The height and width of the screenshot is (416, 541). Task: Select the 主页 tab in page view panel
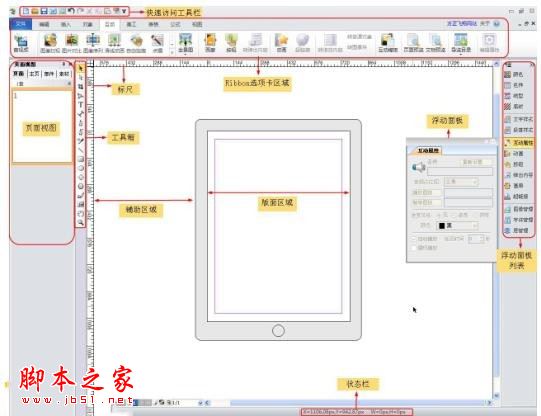(34, 74)
